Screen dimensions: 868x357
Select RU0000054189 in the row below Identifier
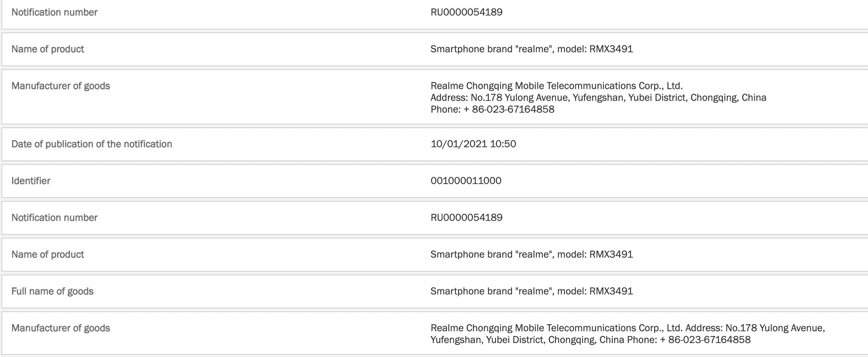coord(466,218)
